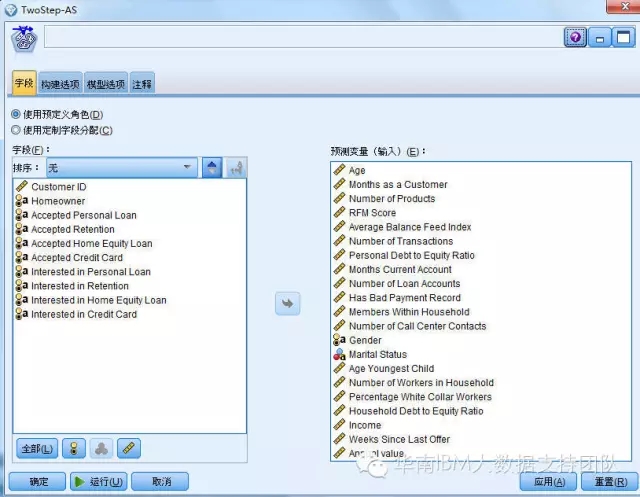Open the help question mark button
The height and width of the screenshot is (497, 640).
click(x=575, y=38)
